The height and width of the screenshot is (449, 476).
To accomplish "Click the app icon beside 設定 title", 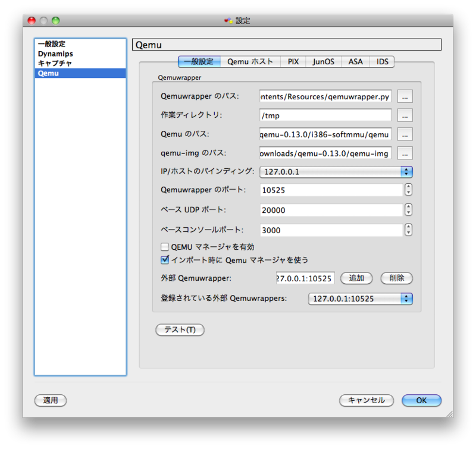I will click(x=228, y=21).
